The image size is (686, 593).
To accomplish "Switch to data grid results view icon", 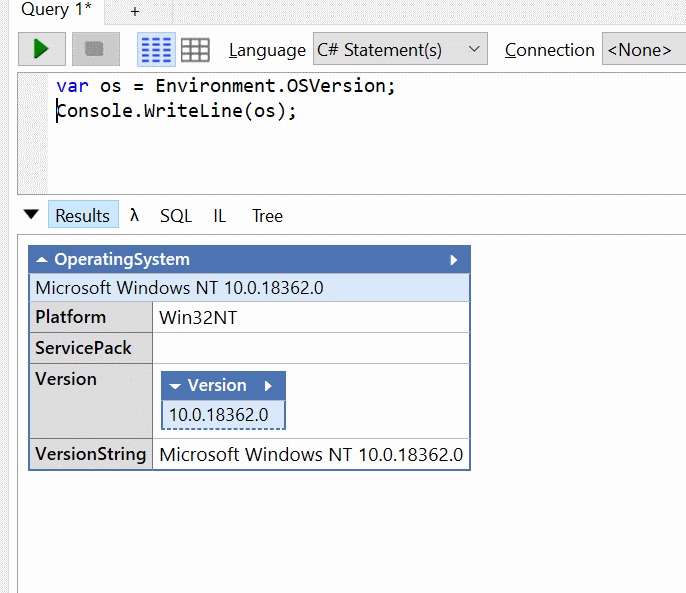I will [x=195, y=49].
